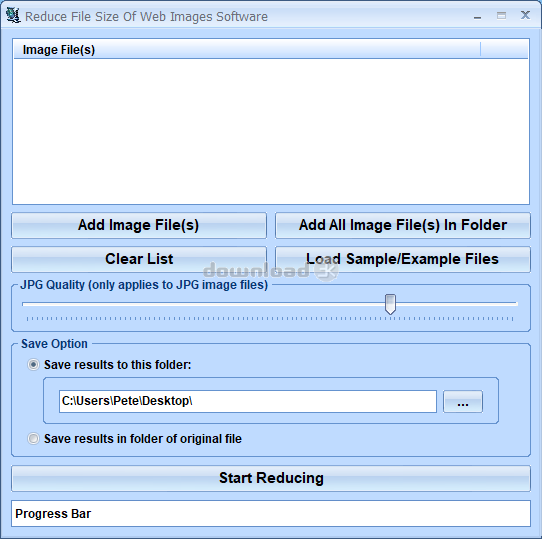Viewport: 542px width, 539px height.
Task: Minimize the Reduce File Size window
Action: [x=477, y=16]
